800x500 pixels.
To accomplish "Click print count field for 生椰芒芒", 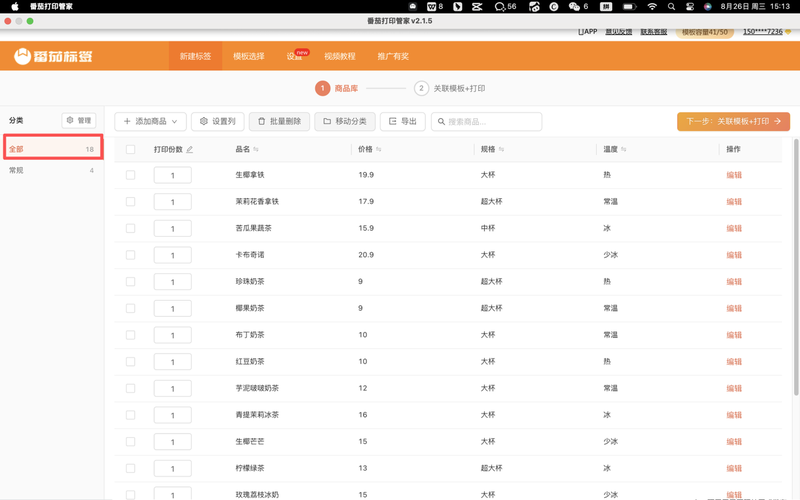I will [x=172, y=441].
